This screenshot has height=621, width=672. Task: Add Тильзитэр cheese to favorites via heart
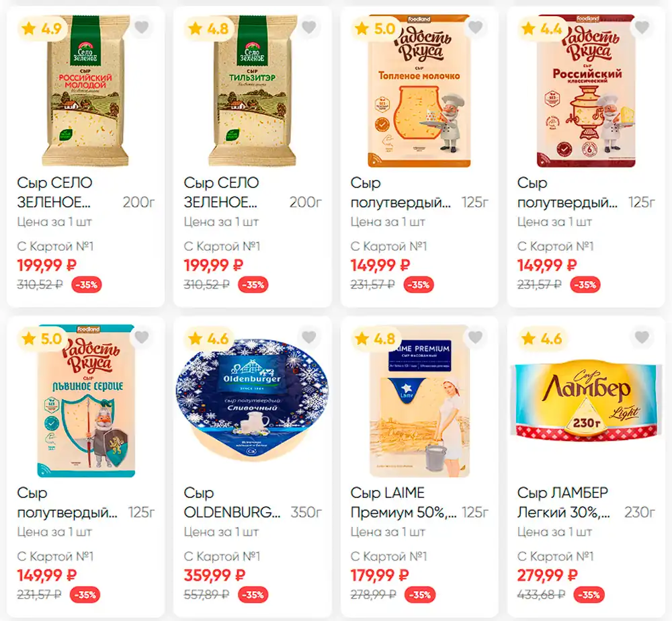click(308, 28)
